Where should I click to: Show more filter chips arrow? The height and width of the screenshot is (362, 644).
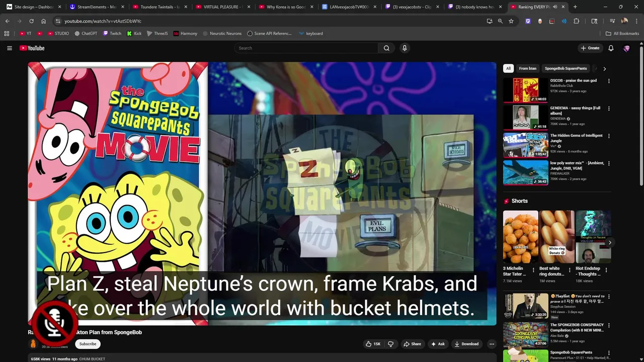tap(604, 69)
